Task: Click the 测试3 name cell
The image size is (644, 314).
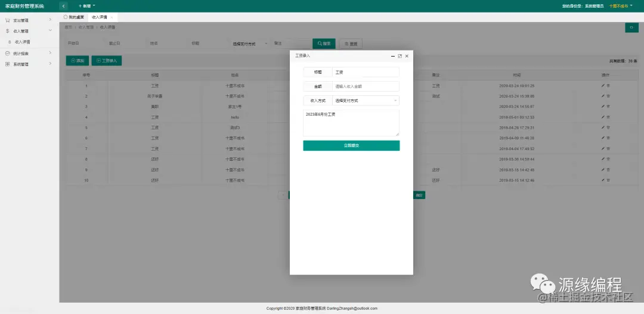Action: (x=235, y=128)
